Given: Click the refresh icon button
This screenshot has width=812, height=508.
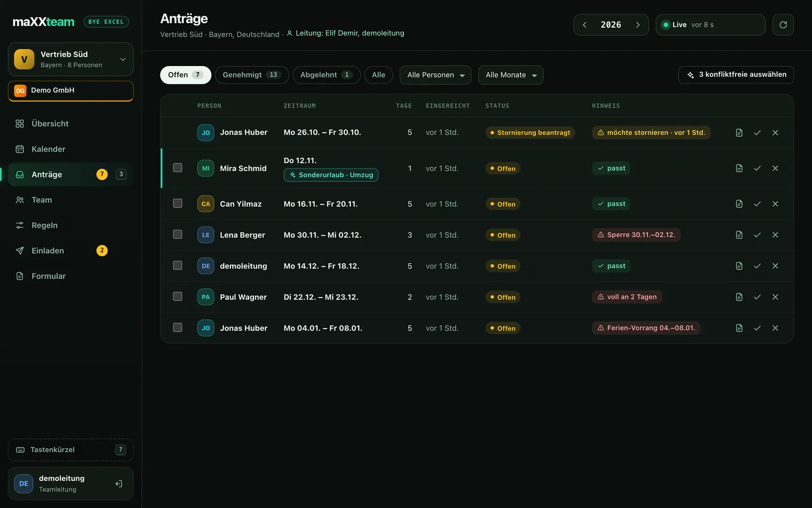Looking at the screenshot, I should (x=783, y=25).
